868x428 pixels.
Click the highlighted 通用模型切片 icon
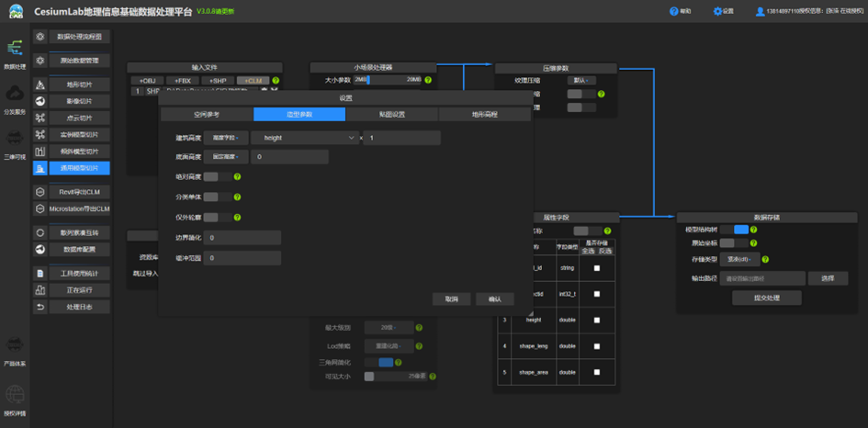coord(39,168)
